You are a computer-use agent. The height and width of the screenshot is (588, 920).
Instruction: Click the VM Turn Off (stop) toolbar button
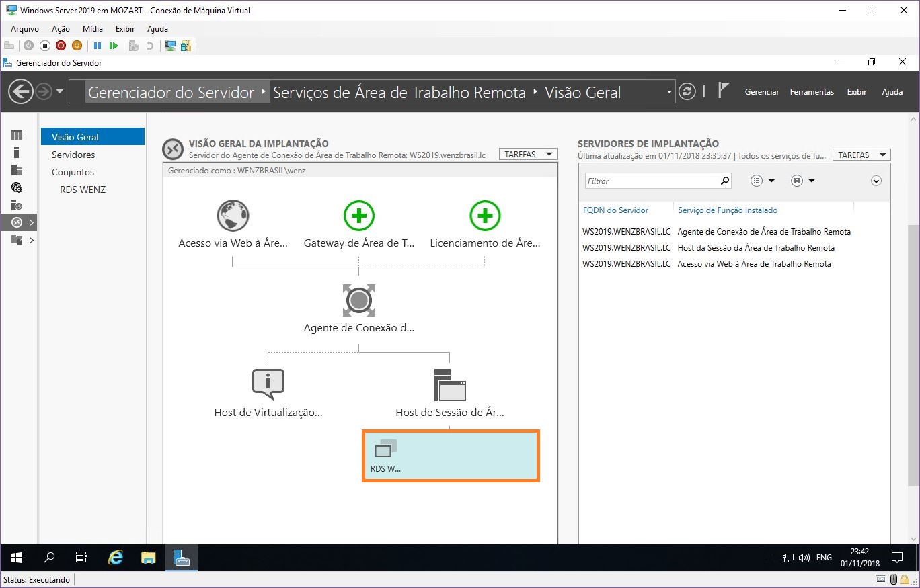tap(44, 46)
